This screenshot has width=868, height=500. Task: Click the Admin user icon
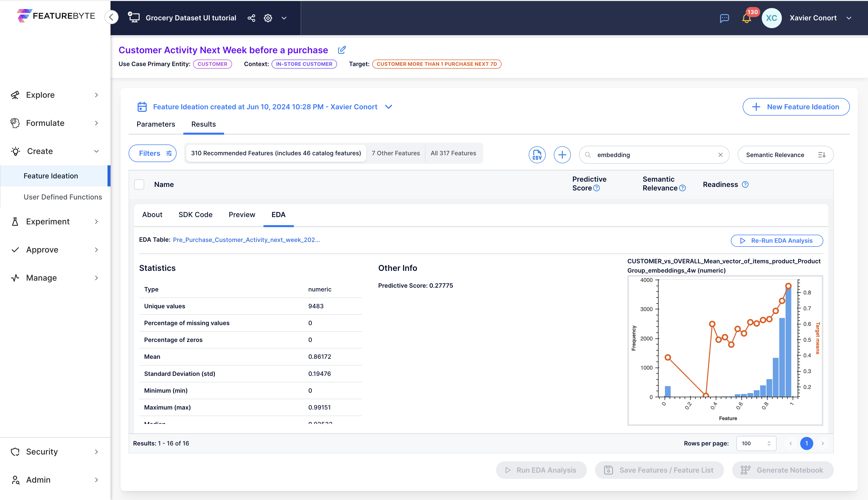[x=15, y=480]
